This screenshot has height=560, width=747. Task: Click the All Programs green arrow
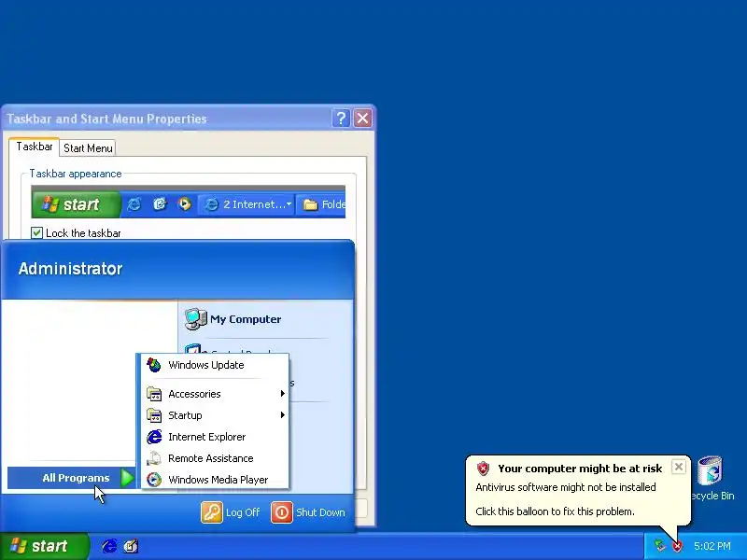tap(127, 478)
